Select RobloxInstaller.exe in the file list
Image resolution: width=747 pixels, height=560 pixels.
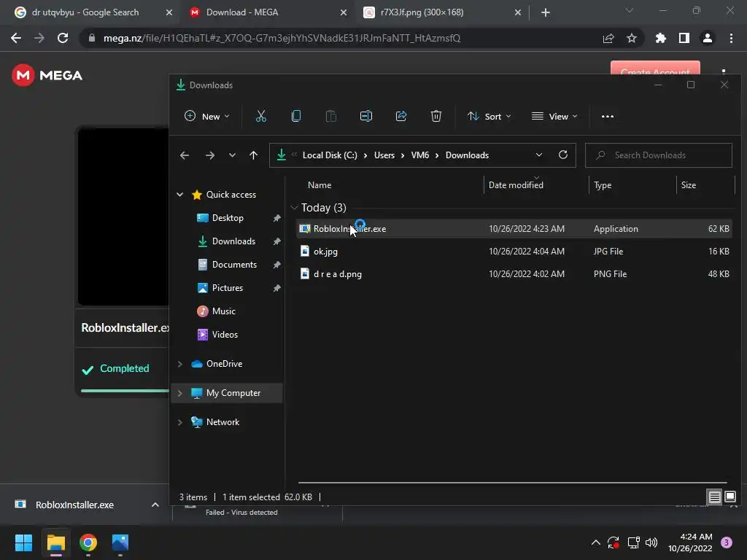click(x=514, y=228)
